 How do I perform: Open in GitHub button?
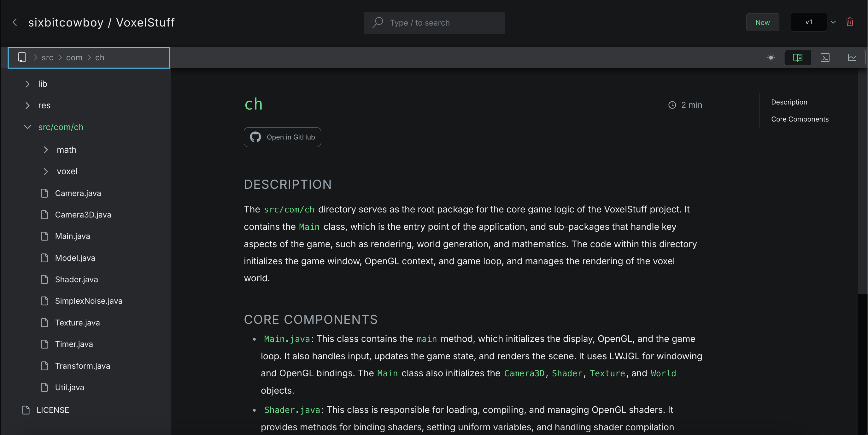click(x=282, y=137)
